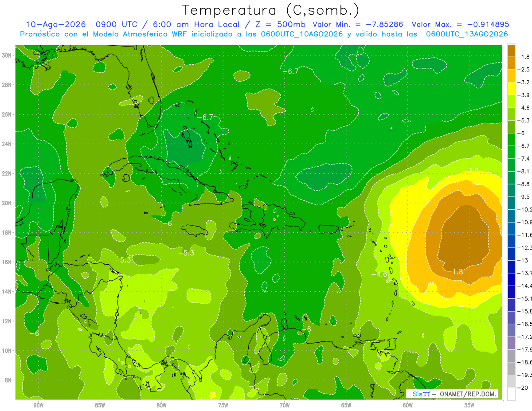Click the 80W longitude axis label
This screenshot has width=532, height=411.
tap(161, 405)
